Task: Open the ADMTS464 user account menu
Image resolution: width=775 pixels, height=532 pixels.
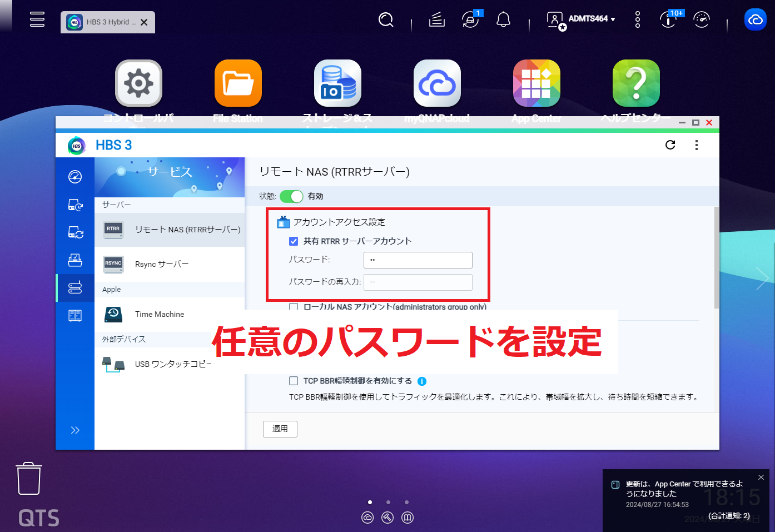Action: (581, 20)
